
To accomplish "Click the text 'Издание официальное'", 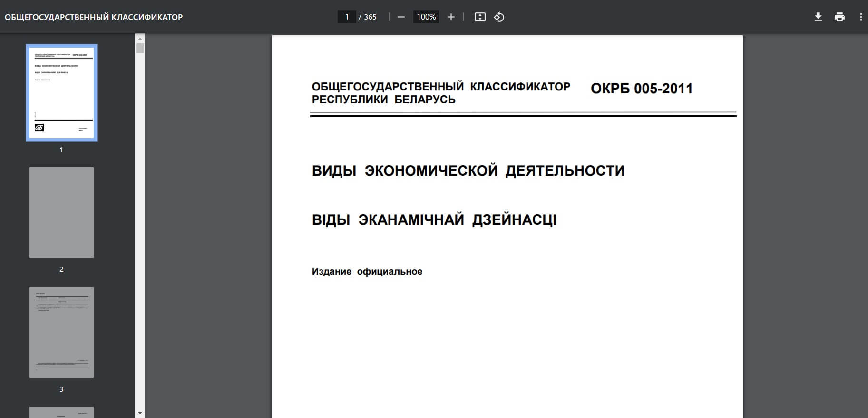I will pos(367,271).
